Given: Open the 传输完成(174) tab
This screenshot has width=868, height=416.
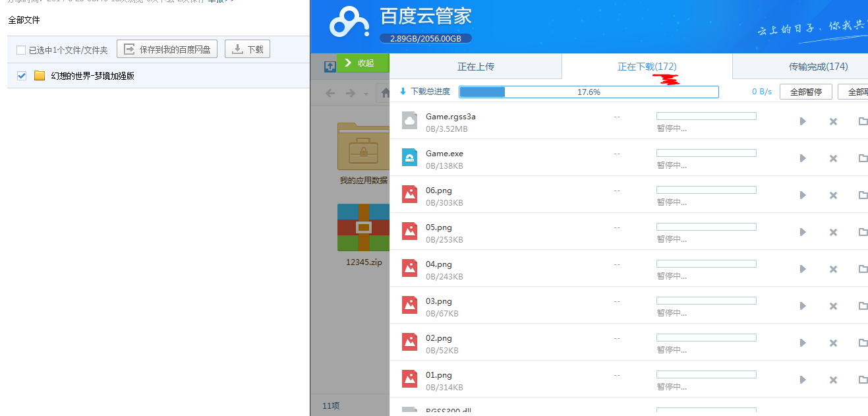Looking at the screenshot, I should pos(818,67).
